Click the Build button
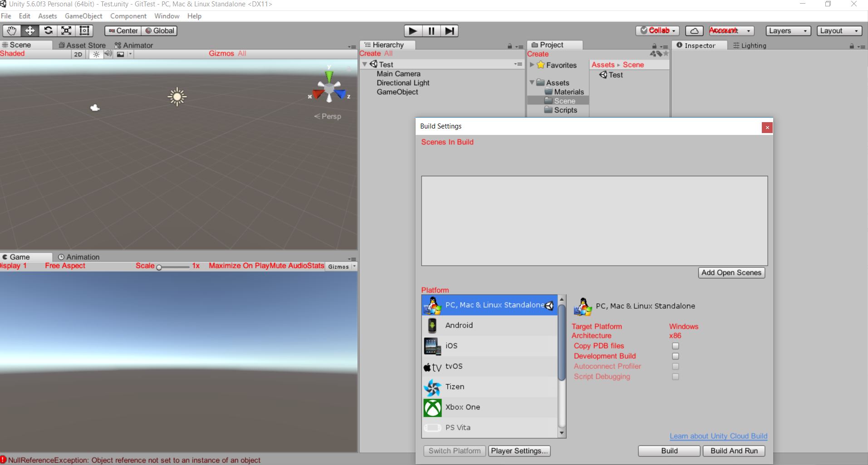868x465 pixels. click(669, 451)
